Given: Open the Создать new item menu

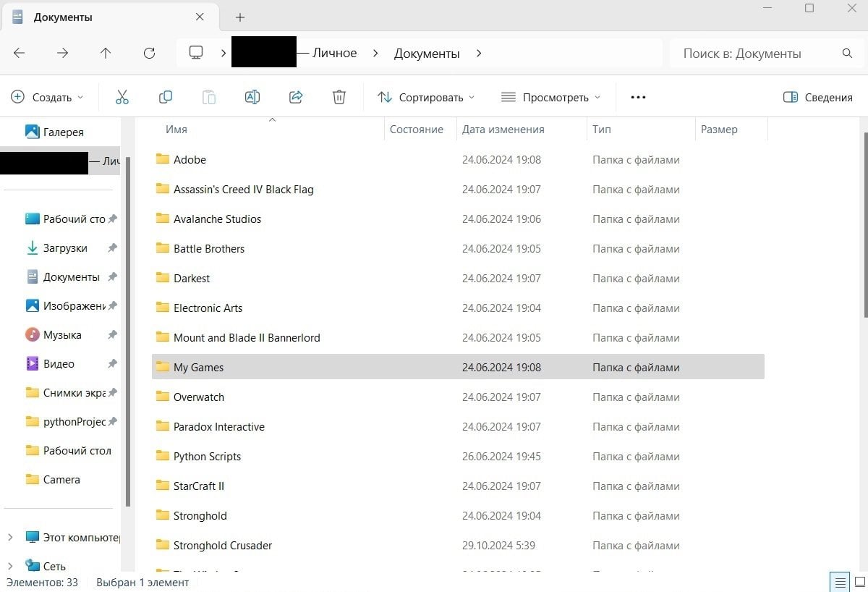Looking at the screenshot, I should (x=47, y=97).
